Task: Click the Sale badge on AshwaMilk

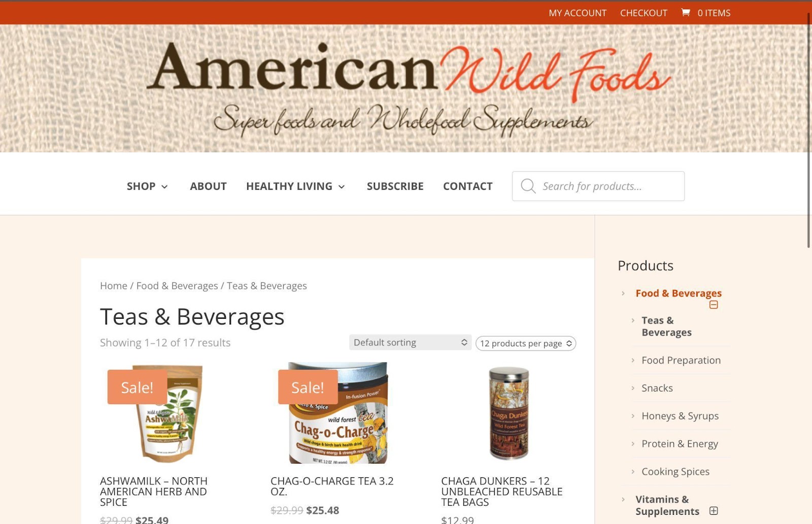Action: [137, 387]
